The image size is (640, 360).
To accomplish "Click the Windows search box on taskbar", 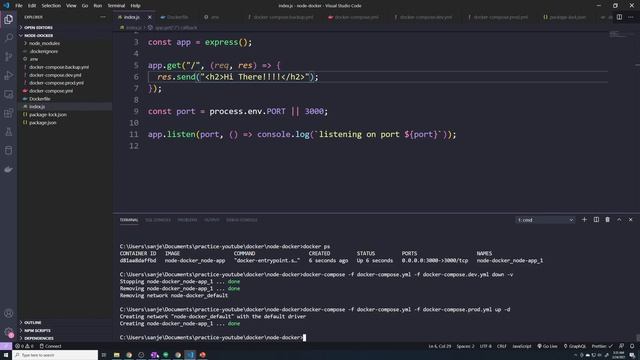I will [55, 355].
